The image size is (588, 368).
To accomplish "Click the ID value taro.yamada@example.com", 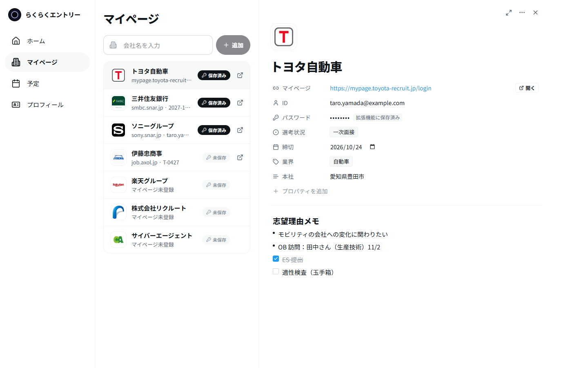I will (367, 103).
